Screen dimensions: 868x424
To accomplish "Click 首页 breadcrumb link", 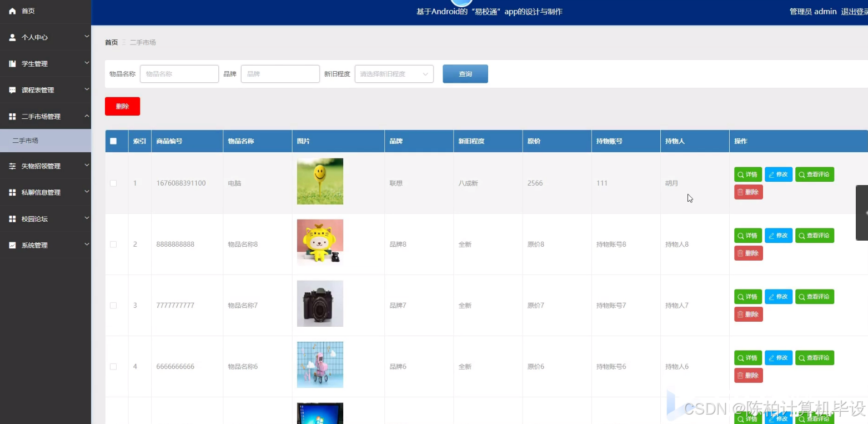I will tap(112, 42).
